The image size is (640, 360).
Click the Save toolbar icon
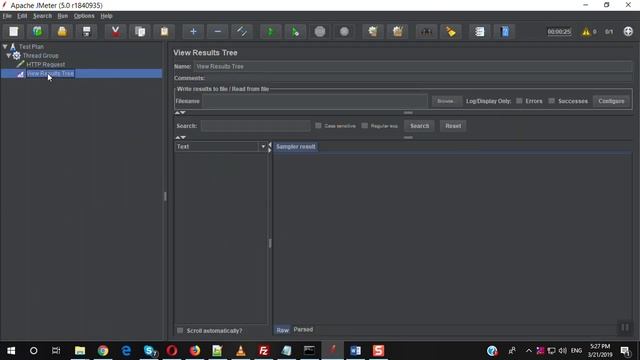(87, 31)
